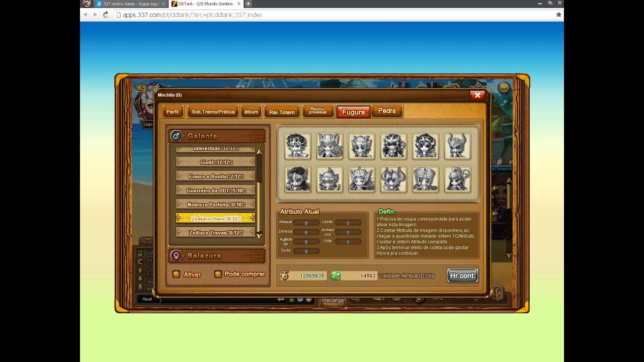Select the staff-holding portrait ending the bottom row
Image resolution: width=644 pixels, height=362 pixels.
click(457, 179)
